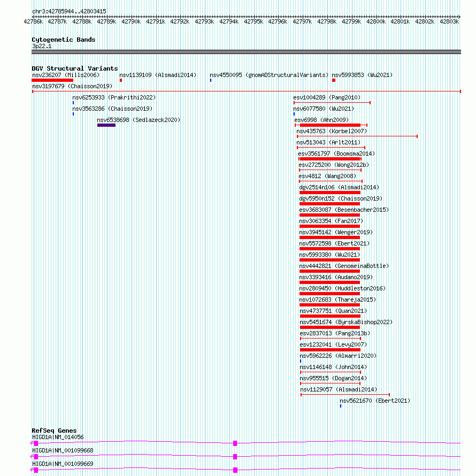This screenshot has height=476, width=476.
Task: Click the 3p22.1 cytogenetic band bar
Action: tap(246, 52)
